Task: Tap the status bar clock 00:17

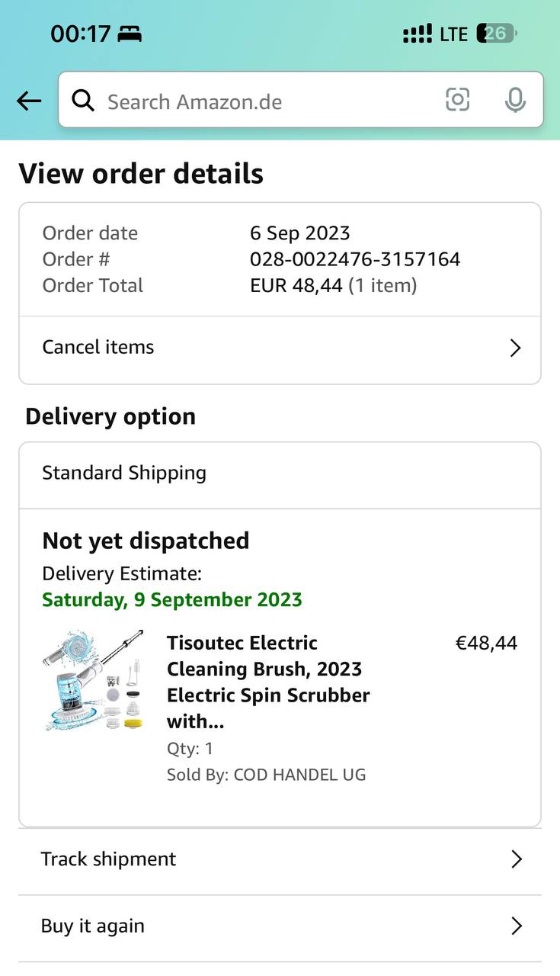Action: click(x=80, y=34)
